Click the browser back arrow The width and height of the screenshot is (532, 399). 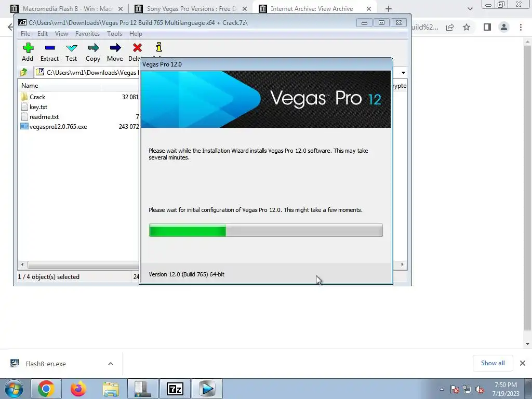tap(10, 27)
